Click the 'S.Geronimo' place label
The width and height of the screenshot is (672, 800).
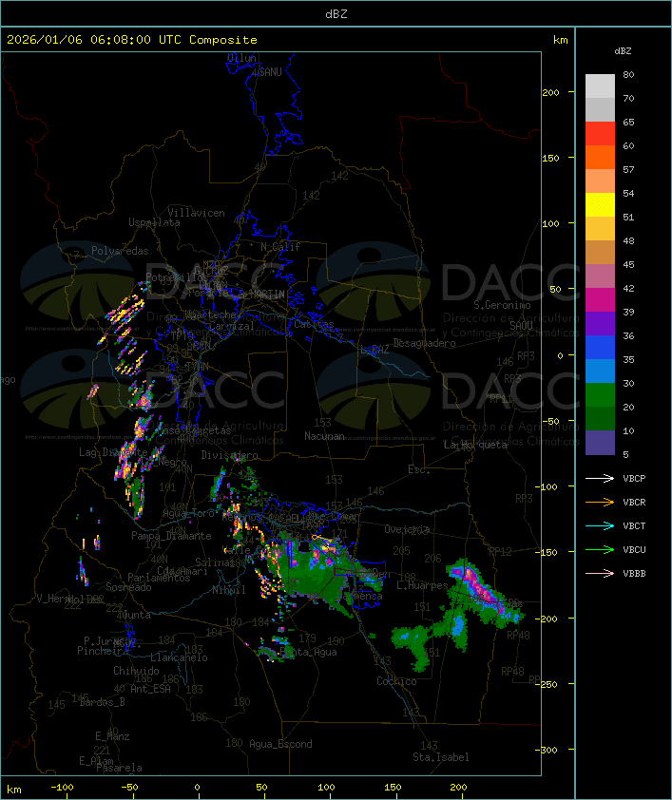[502, 305]
